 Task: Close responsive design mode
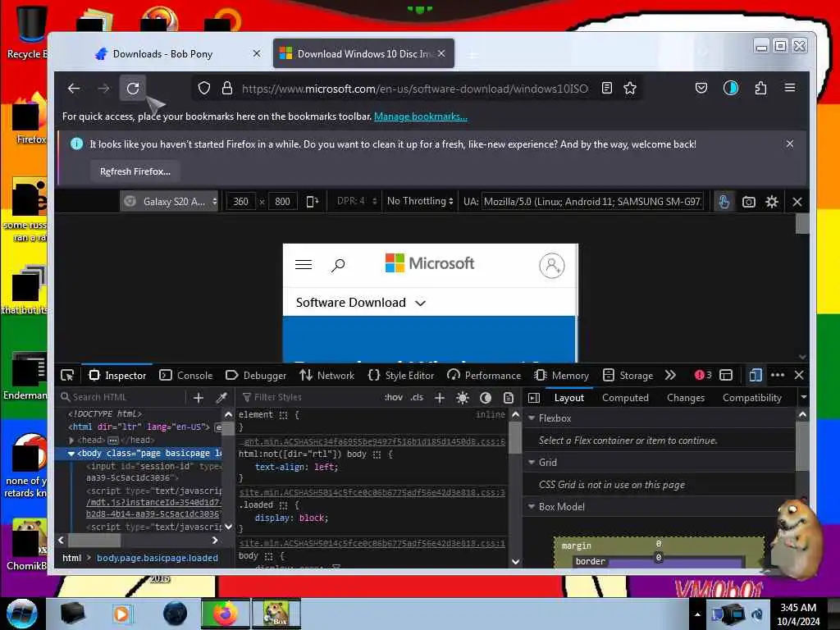click(797, 202)
